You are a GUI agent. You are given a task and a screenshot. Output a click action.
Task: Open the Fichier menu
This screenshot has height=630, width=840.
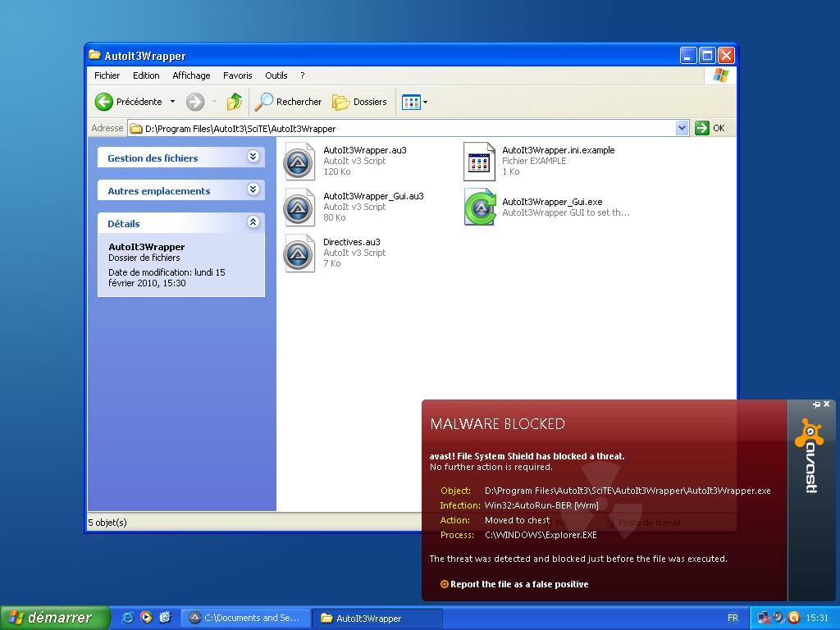(x=107, y=75)
